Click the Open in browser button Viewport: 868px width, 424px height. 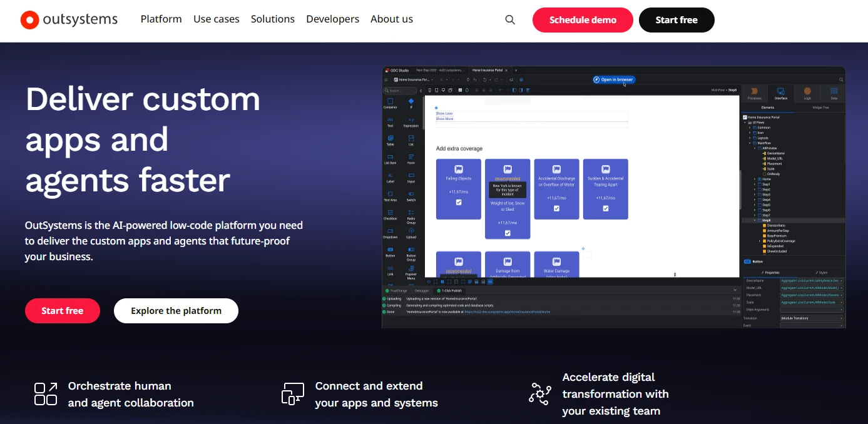[614, 79]
